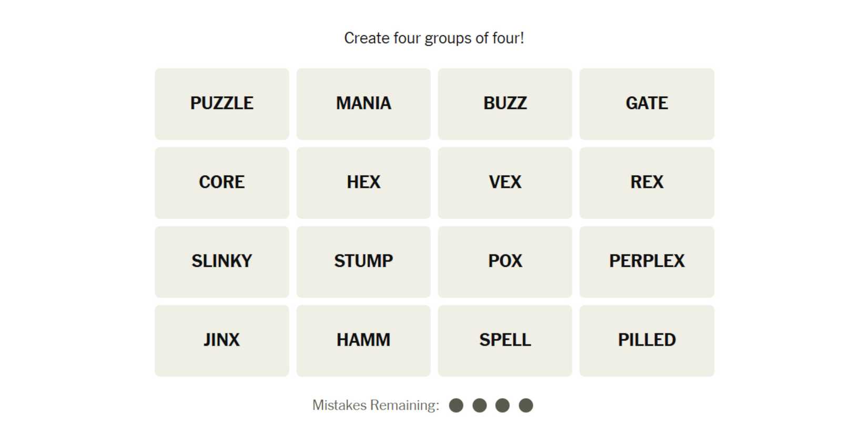Select the VEX word card
Screen dimensions: 868x434
504,183
